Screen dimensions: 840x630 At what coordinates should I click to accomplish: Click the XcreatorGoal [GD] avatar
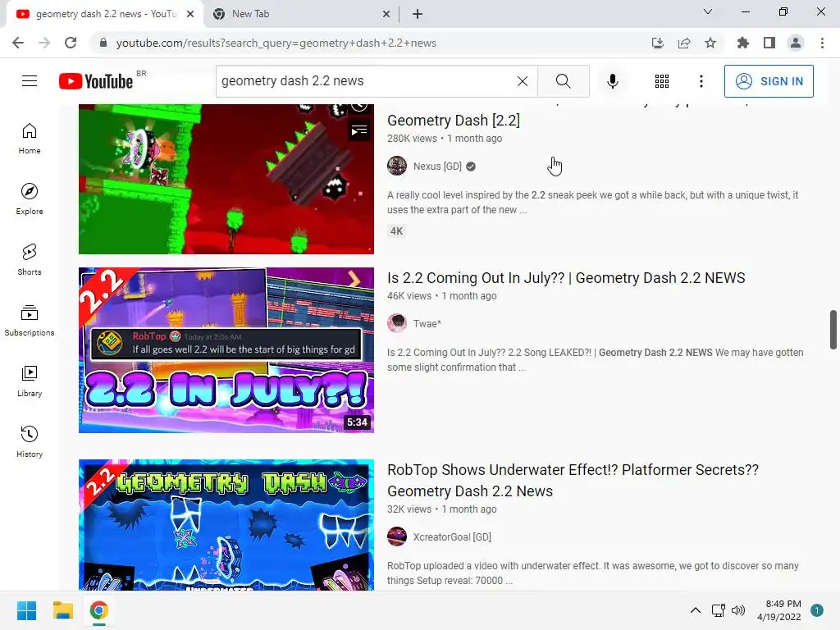tap(397, 536)
